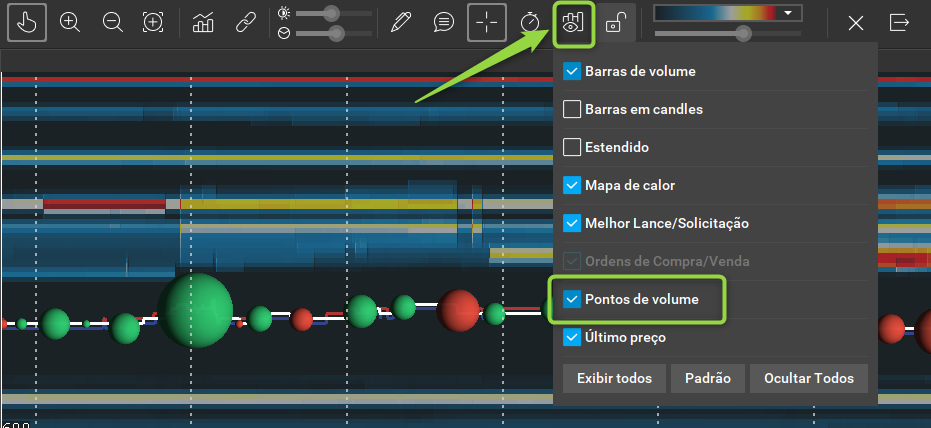Click the X close icon in toolbar

pyautogui.click(x=856, y=23)
